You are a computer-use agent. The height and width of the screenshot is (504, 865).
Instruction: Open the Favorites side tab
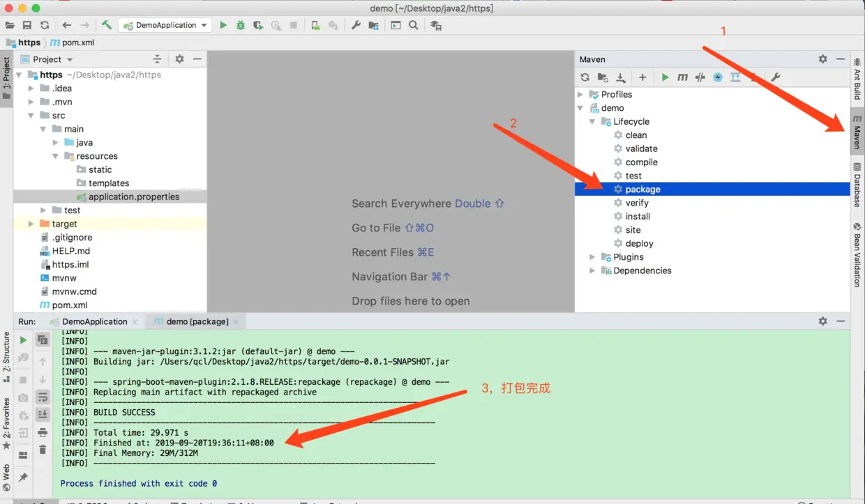(x=6, y=423)
